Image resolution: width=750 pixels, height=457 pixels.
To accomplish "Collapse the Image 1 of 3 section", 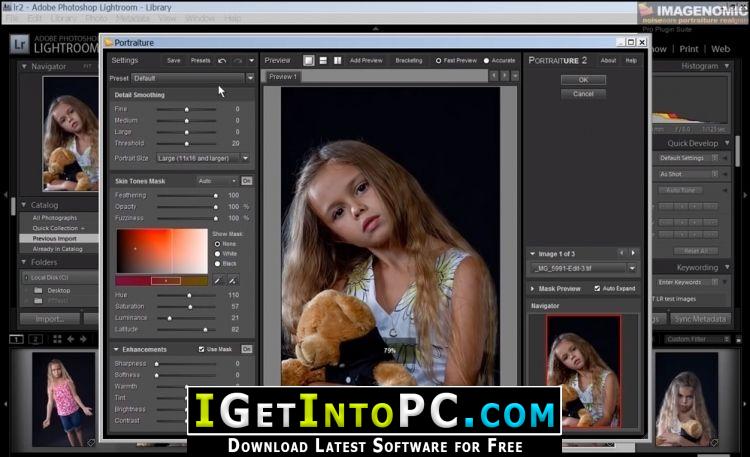I will (532, 254).
